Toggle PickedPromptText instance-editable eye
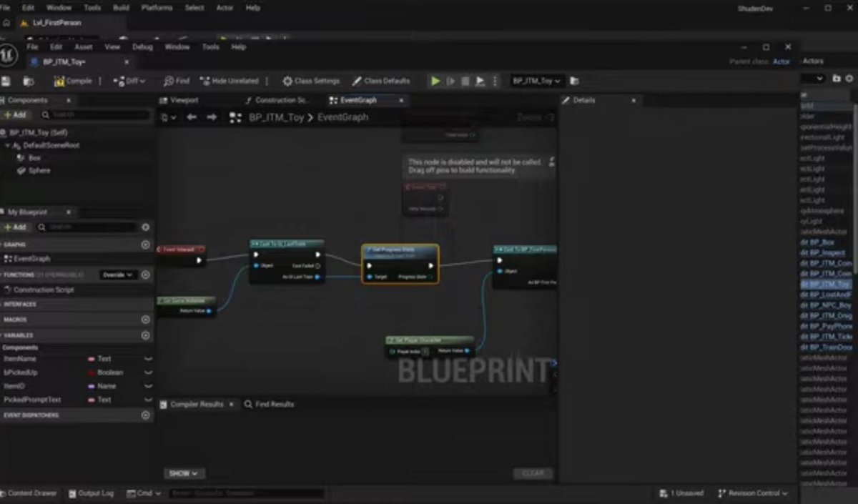 148,400
